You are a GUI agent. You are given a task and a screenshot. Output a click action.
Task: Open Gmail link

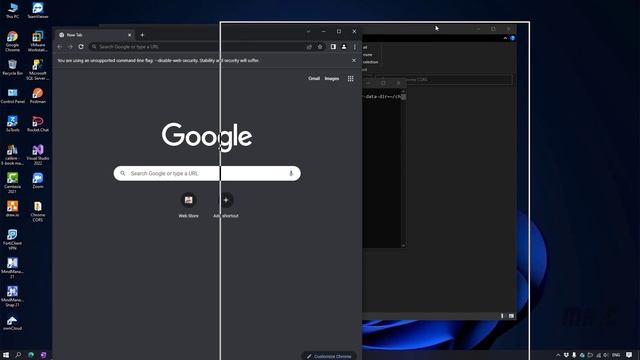point(314,78)
